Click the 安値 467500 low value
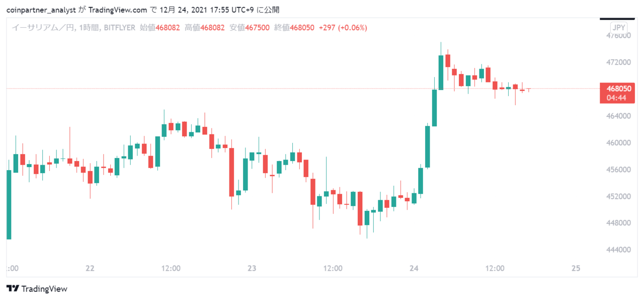This screenshot has width=644, height=300. coord(250,28)
